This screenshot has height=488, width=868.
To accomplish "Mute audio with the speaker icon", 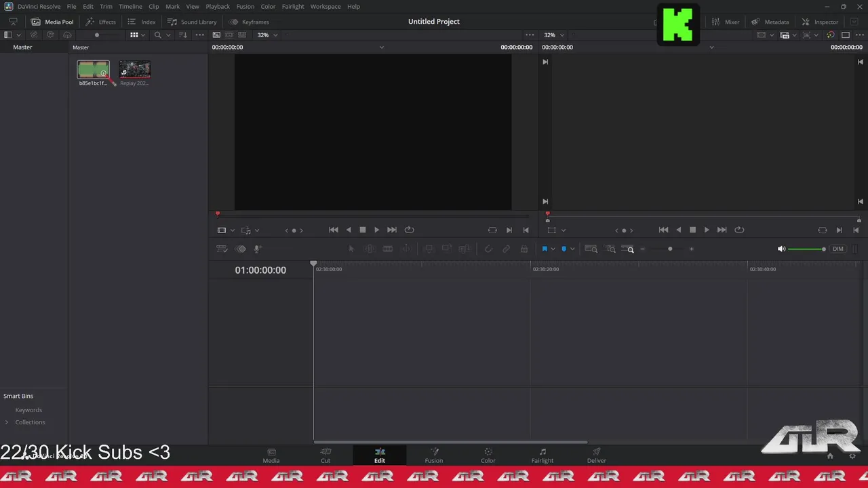I will 781,249.
